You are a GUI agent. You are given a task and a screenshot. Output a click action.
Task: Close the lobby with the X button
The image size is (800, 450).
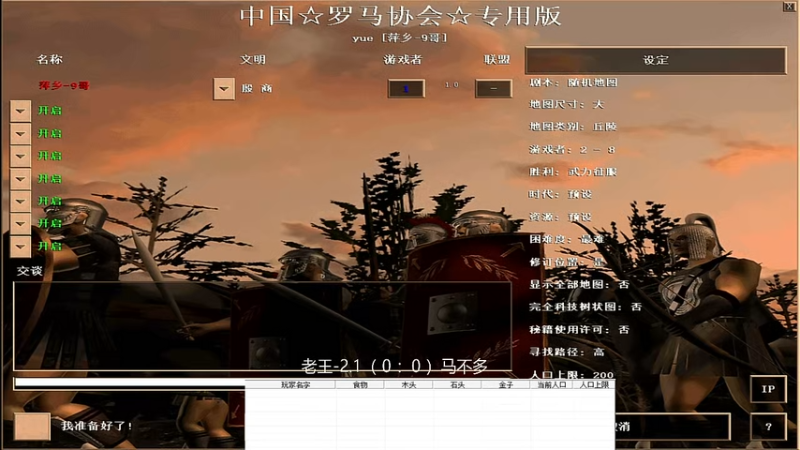[789, 6]
